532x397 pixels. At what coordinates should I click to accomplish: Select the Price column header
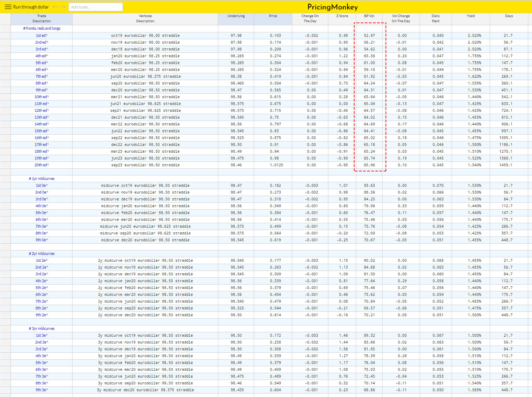tap(273, 19)
